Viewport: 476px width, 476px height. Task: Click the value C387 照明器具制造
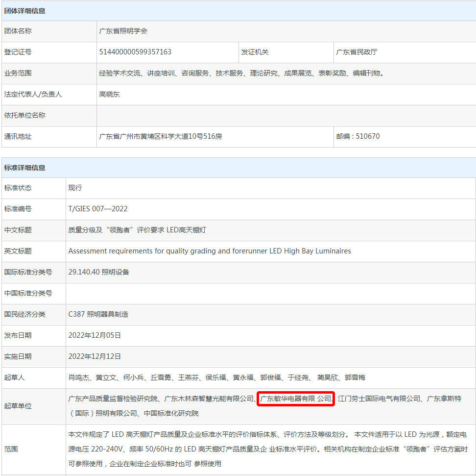click(x=98, y=314)
